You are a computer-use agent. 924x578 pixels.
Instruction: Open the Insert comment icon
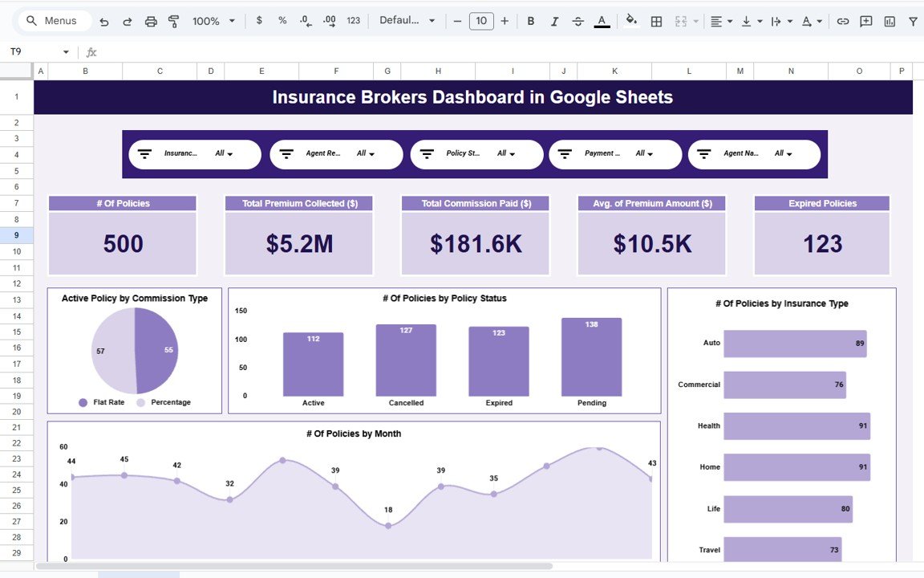865,21
